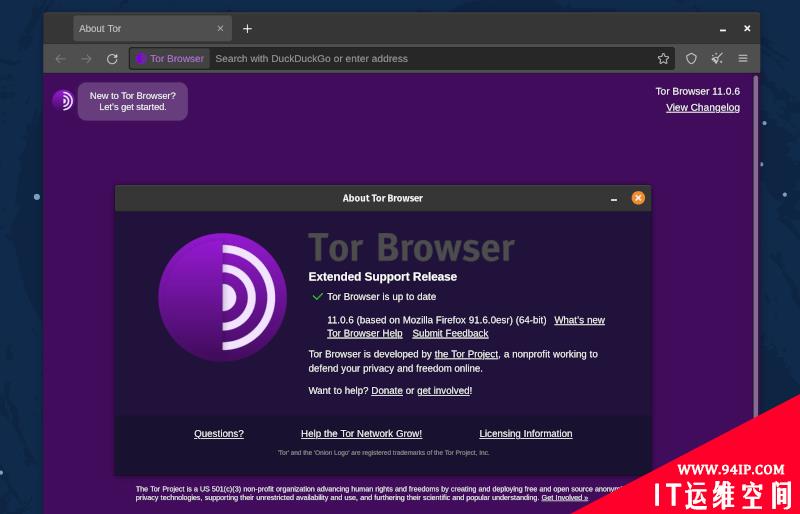Image resolution: width=800 pixels, height=514 pixels.
Task: Reload the current page
Action: tap(112, 59)
